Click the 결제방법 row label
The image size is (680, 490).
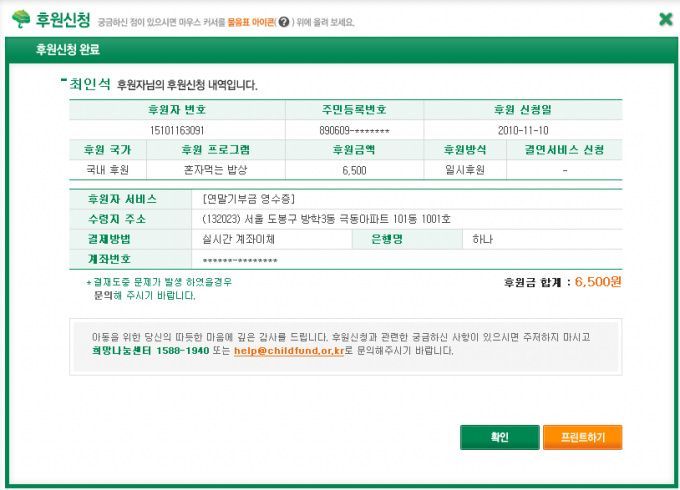coord(109,239)
